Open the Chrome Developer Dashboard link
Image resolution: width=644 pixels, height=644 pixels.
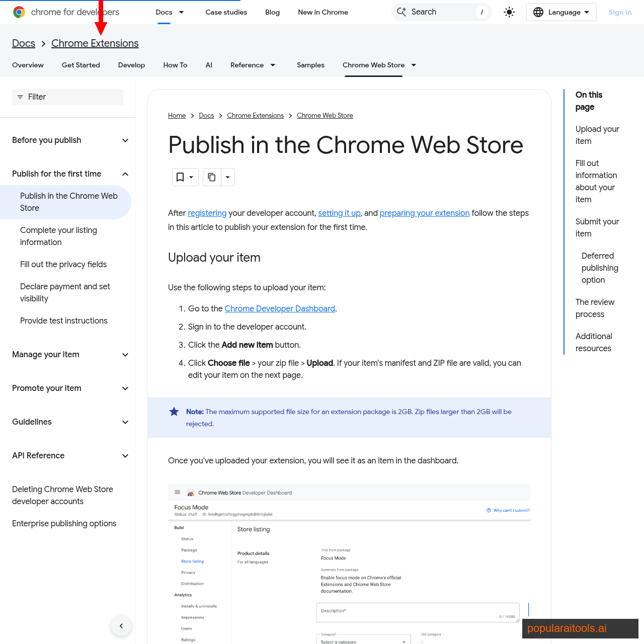[280, 309]
